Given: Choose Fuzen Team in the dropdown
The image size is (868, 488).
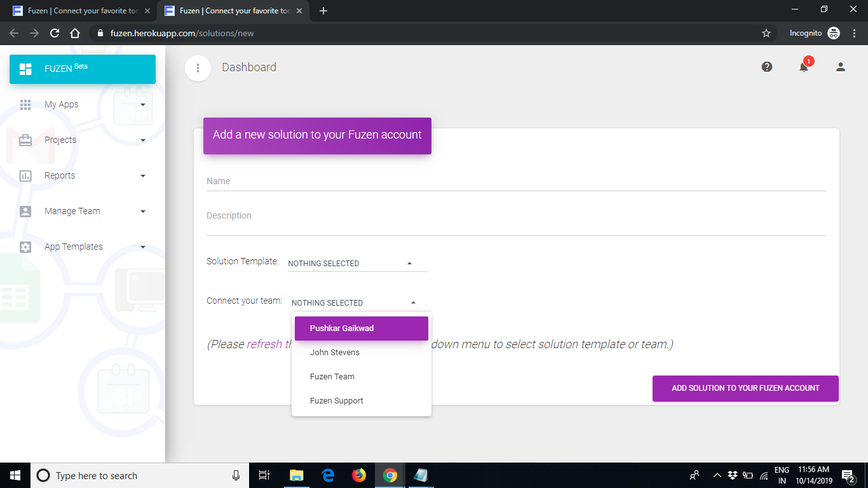Looking at the screenshot, I should click(362, 377).
